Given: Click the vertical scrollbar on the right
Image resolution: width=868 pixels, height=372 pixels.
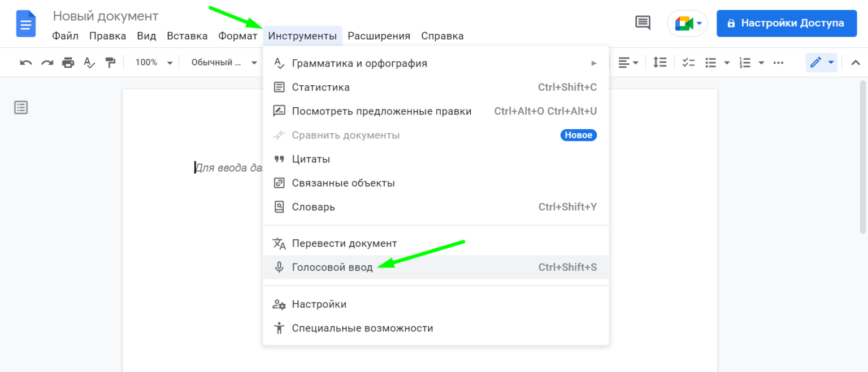Looking at the screenshot, I should point(863,157).
